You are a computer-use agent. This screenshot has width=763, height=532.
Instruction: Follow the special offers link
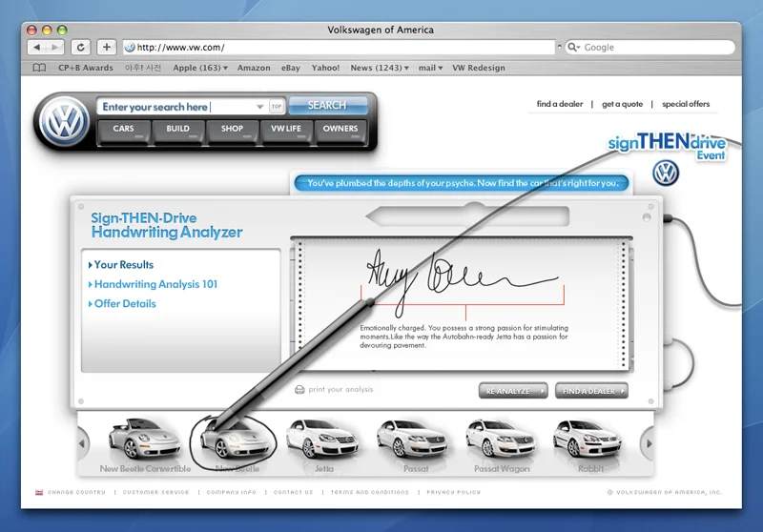(686, 104)
